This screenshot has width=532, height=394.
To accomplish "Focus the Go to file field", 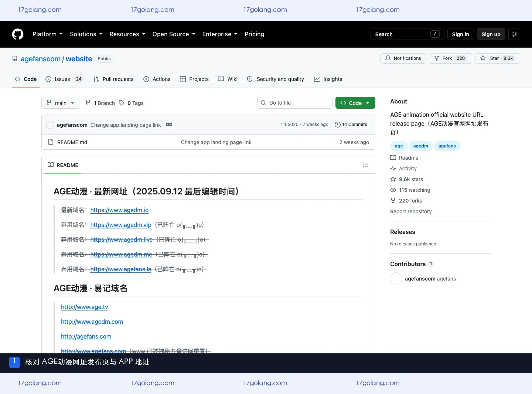I will [x=295, y=103].
